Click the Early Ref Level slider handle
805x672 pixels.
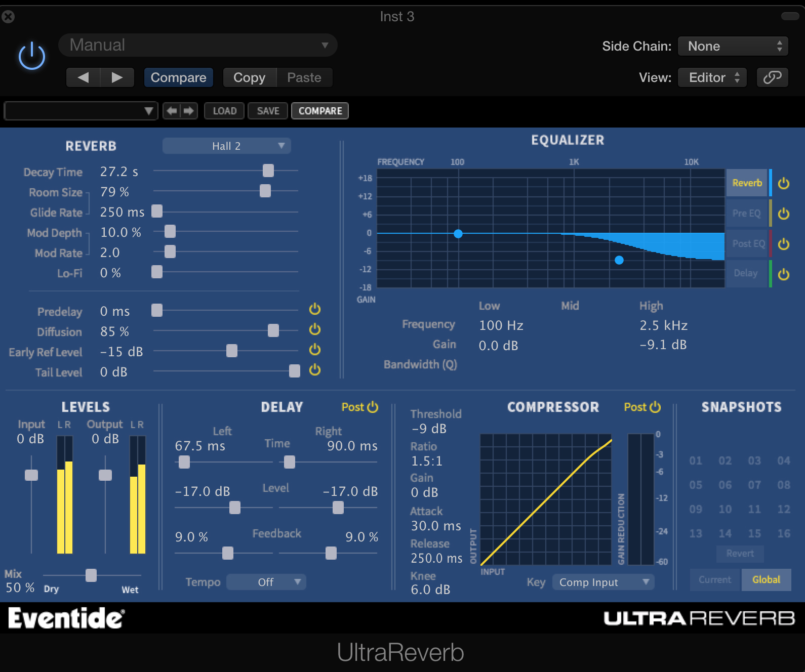point(232,351)
